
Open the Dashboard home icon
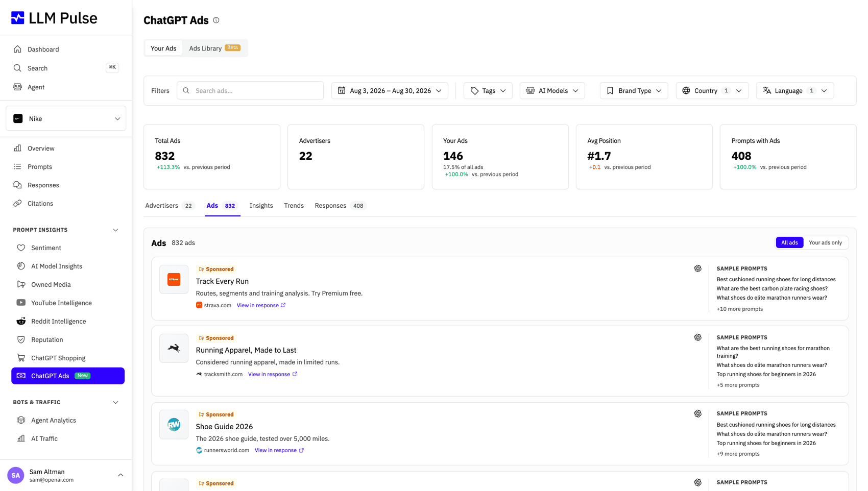coord(18,49)
